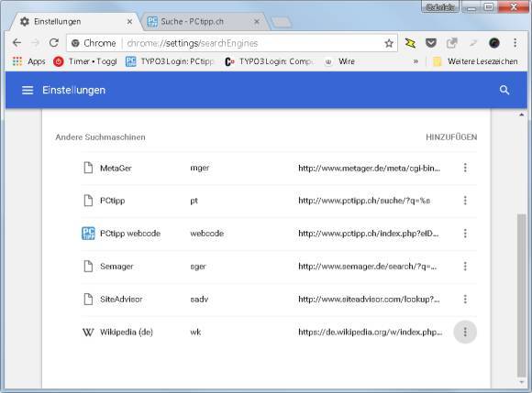This screenshot has height=393, width=532.
Task: Open Apps shortcut in bookmarks bar
Action: click(28, 61)
